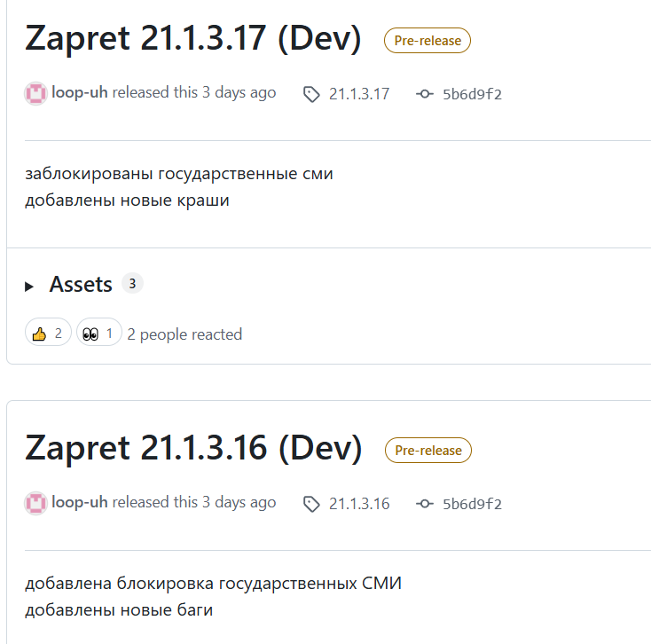This screenshot has height=644, width=651.
Task: Toggle the eyes reaction
Action: [x=99, y=332]
